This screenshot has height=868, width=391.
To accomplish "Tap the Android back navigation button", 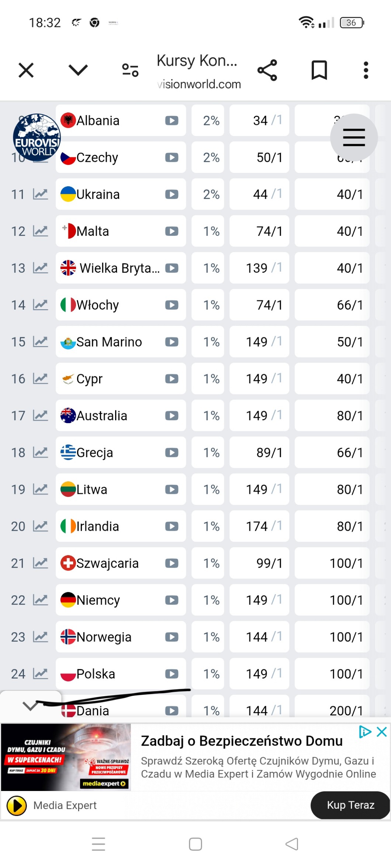I will [x=292, y=844].
